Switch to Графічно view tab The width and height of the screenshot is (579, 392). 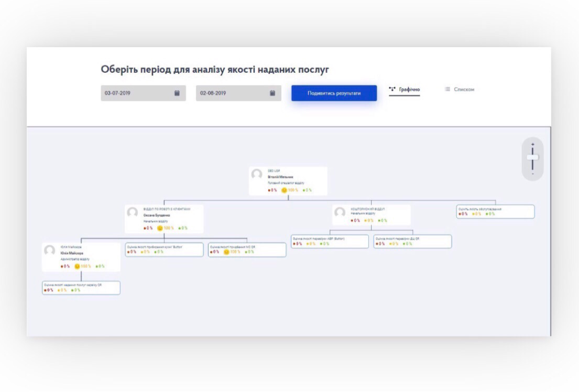405,90
